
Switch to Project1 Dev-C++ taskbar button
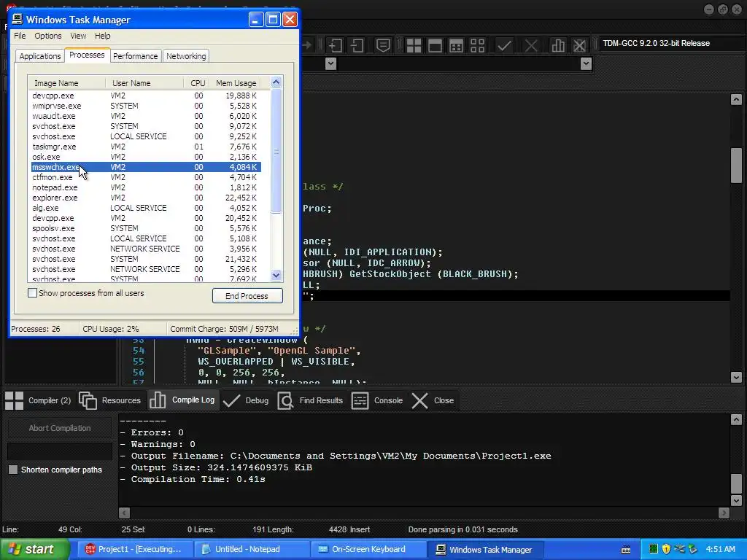pos(135,550)
